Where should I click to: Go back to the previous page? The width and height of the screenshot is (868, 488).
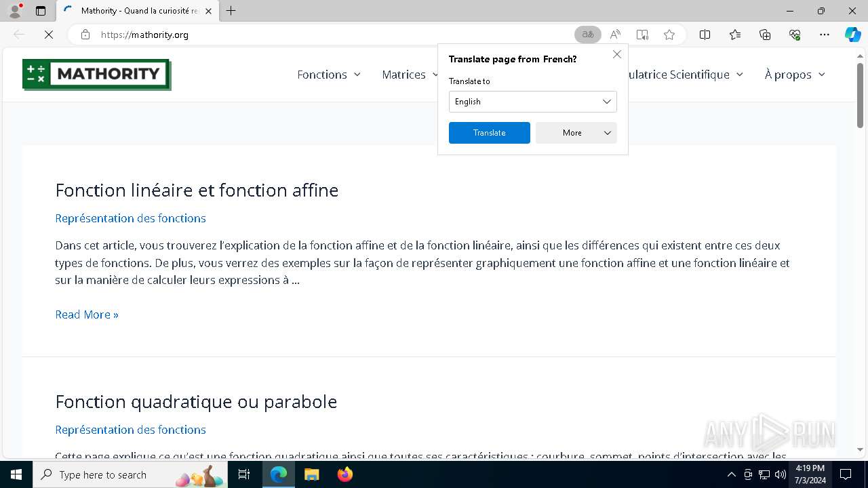tap(19, 35)
